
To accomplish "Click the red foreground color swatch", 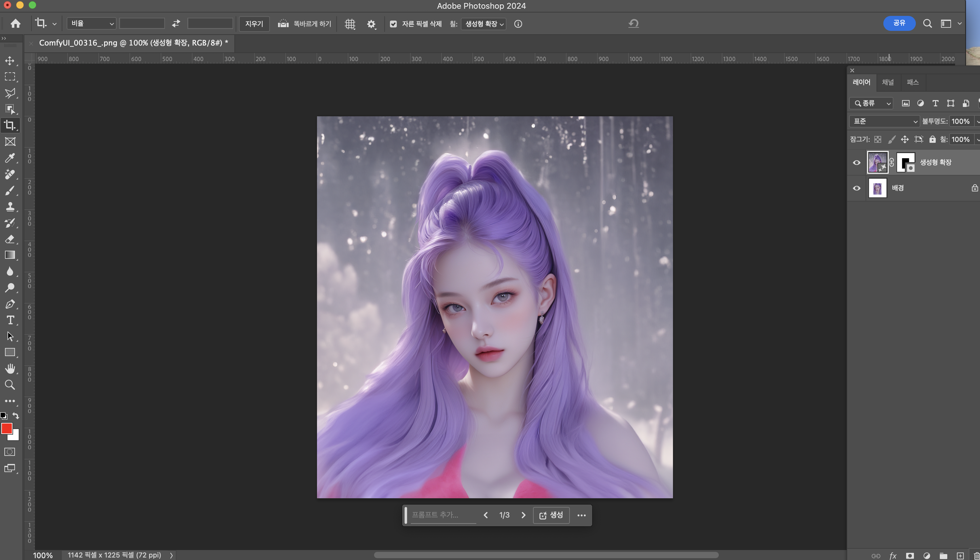I will click(7, 428).
